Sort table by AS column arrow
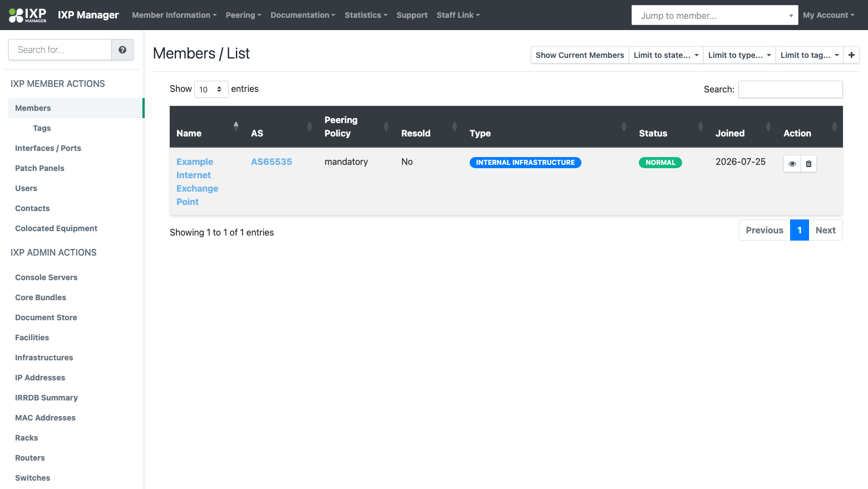Viewport: 868px width, 489px height. 309,126
